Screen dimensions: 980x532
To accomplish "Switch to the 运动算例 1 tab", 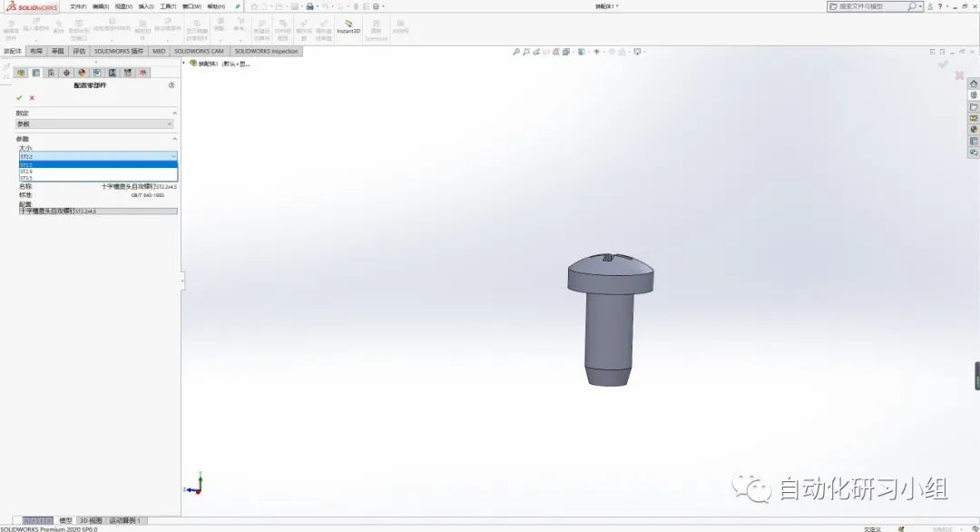I will tap(127, 520).
